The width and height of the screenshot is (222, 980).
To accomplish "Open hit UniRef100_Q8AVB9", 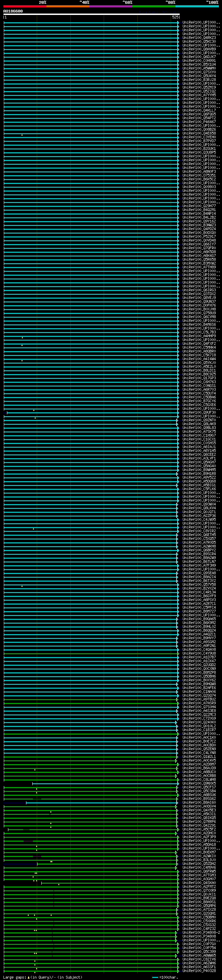I will coord(199,49).
